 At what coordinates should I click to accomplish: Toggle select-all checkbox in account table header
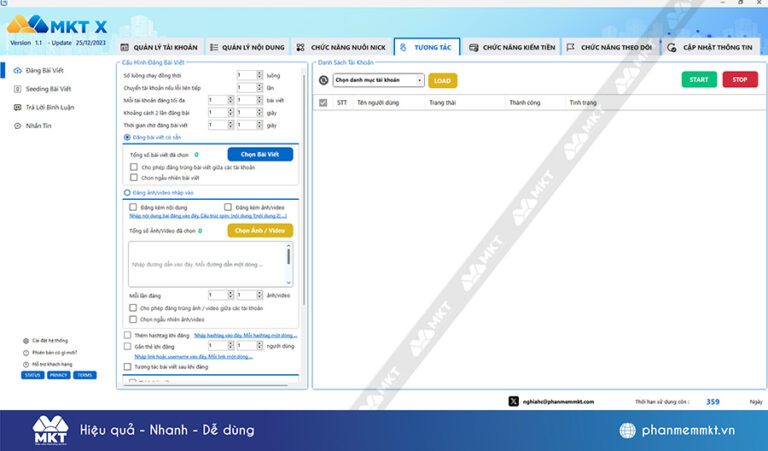click(323, 103)
